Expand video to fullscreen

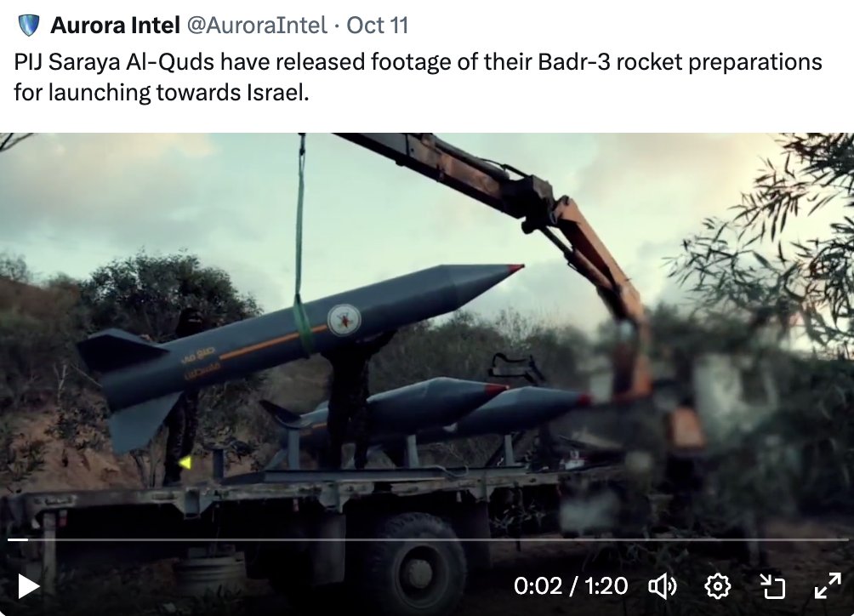[x=828, y=586]
